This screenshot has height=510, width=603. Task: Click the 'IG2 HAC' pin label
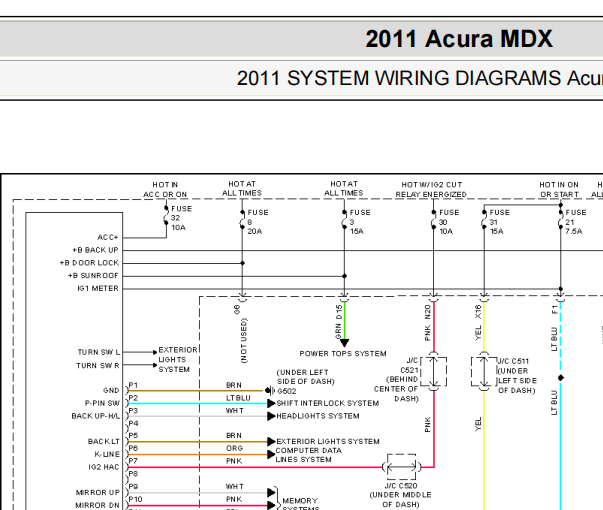[x=104, y=467]
